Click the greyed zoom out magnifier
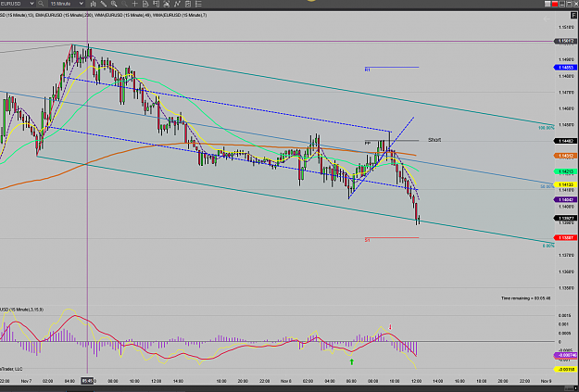579x392 pixels. coord(124,4)
